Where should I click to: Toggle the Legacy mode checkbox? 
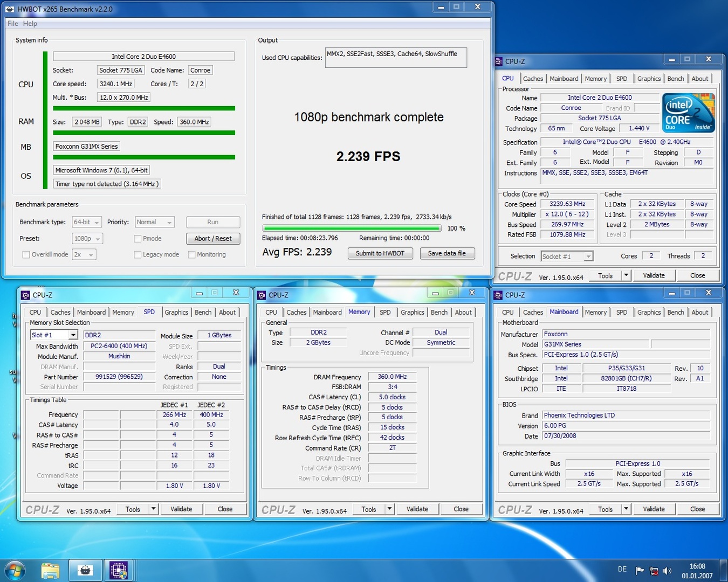[138, 254]
